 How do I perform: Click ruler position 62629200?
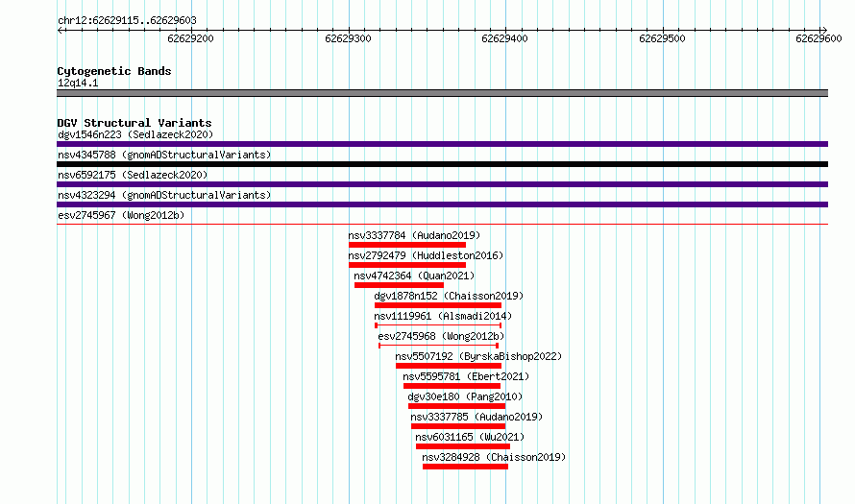coord(191,38)
